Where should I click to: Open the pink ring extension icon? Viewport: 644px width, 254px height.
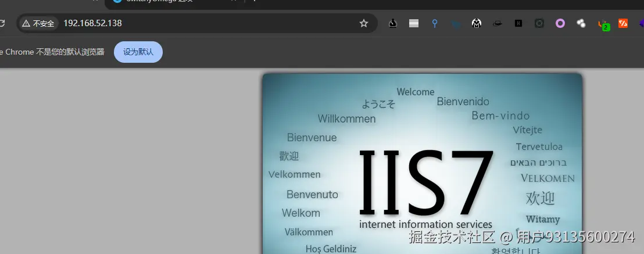click(x=560, y=23)
